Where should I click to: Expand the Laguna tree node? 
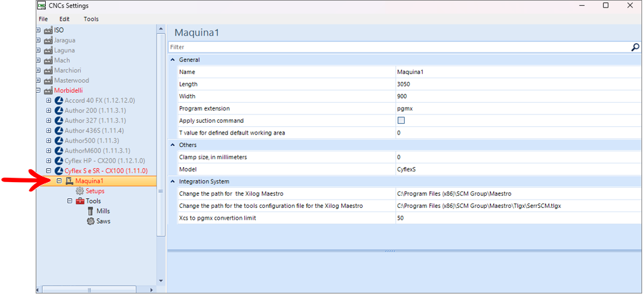point(38,51)
